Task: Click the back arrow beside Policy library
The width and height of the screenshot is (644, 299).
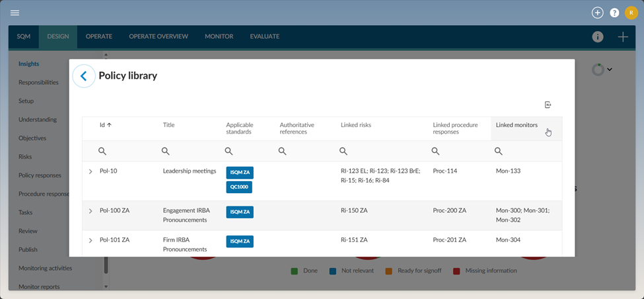Action: click(x=84, y=76)
